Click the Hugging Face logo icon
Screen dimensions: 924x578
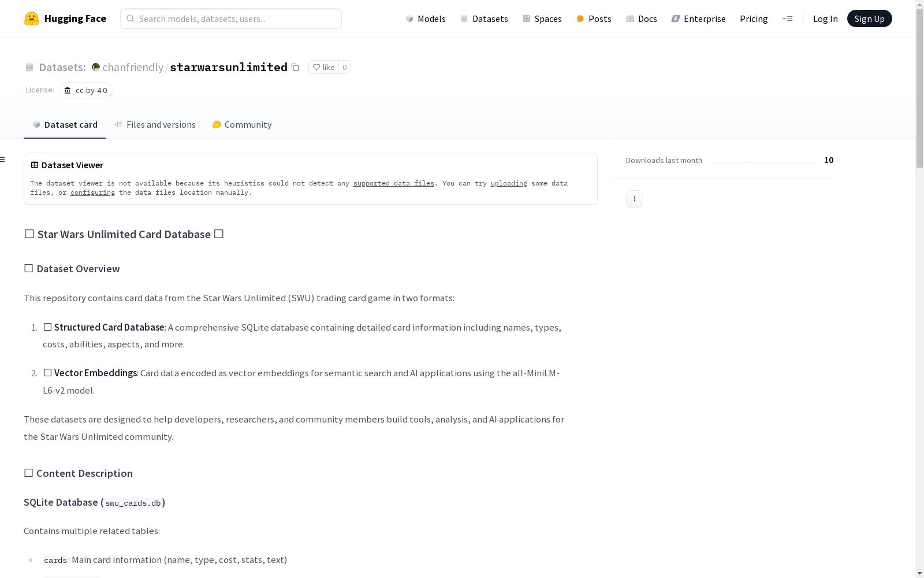(x=32, y=18)
